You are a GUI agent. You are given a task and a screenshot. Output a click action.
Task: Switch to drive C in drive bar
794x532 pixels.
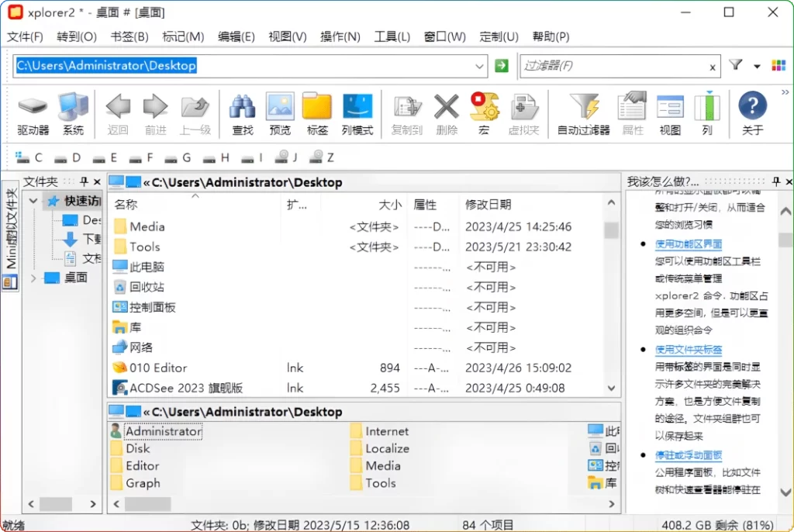coord(29,157)
